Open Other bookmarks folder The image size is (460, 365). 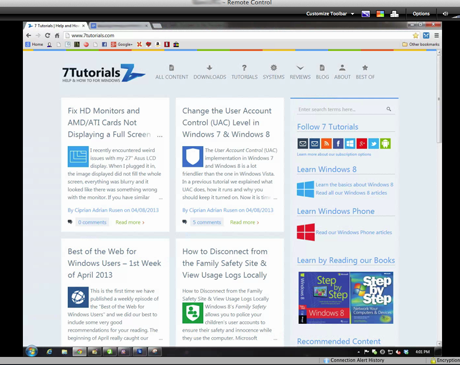point(421,44)
